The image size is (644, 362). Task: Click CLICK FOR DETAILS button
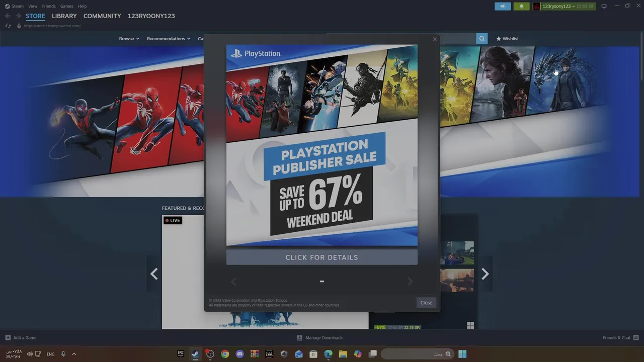(x=322, y=257)
